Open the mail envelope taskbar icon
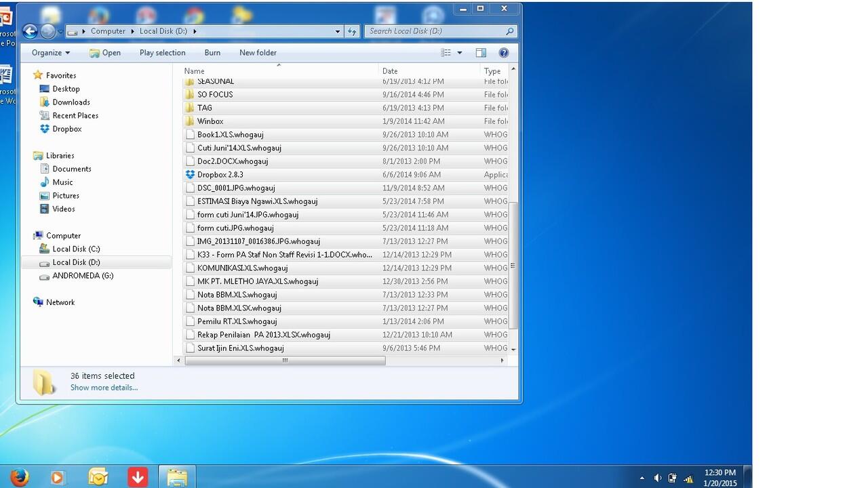Viewport: 868px width, 488px height. [x=98, y=477]
